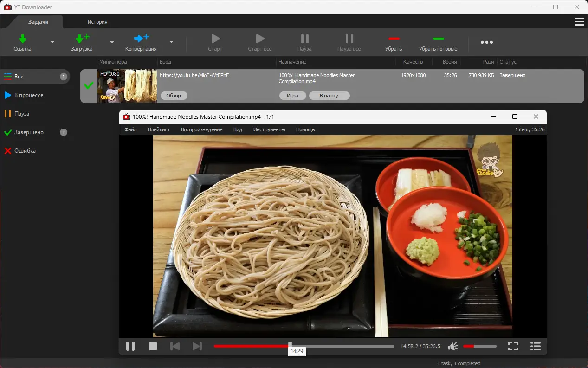Open the download with В папку button
The height and width of the screenshot is (368, 588).
330,95
